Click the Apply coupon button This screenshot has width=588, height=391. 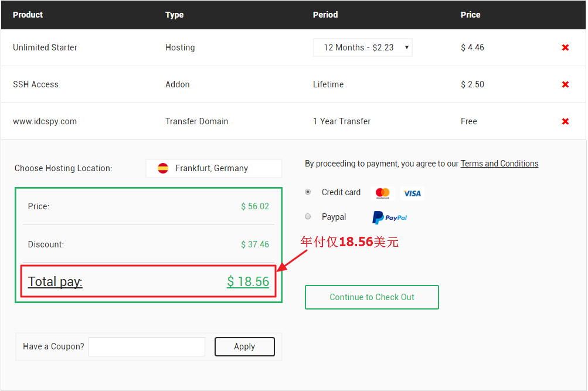click(x=244, y=346)
